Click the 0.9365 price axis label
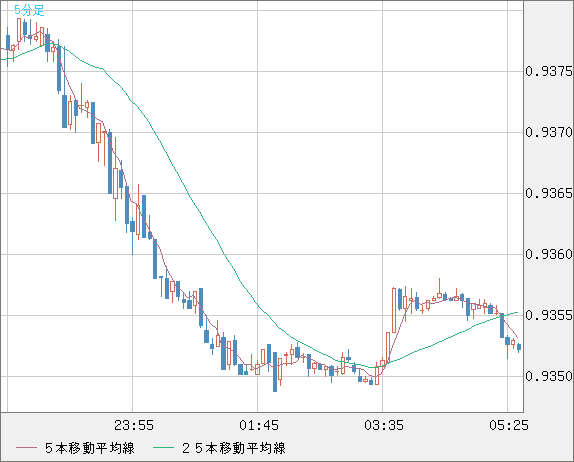The height and width of the screenshot is (462, 574). pos(549,193)
